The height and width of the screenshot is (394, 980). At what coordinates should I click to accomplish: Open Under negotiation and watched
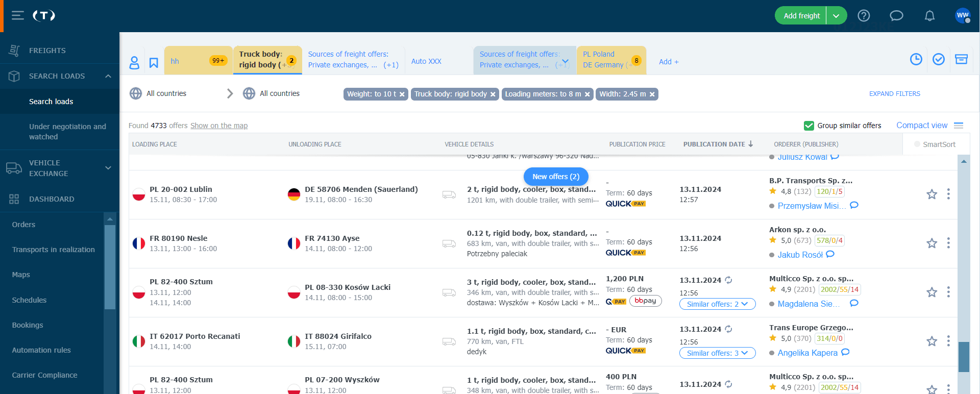coord(67,132)
